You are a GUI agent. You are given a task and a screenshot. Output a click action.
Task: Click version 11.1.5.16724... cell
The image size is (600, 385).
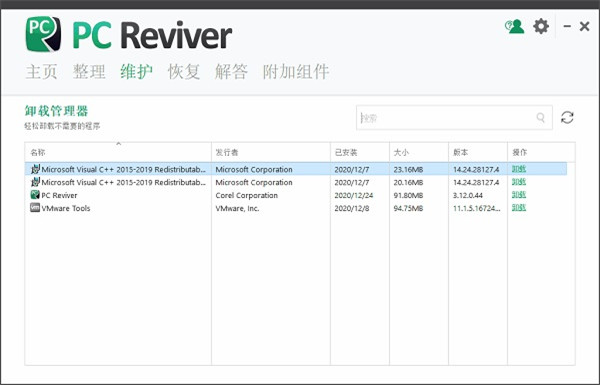[x=476, y=208]
